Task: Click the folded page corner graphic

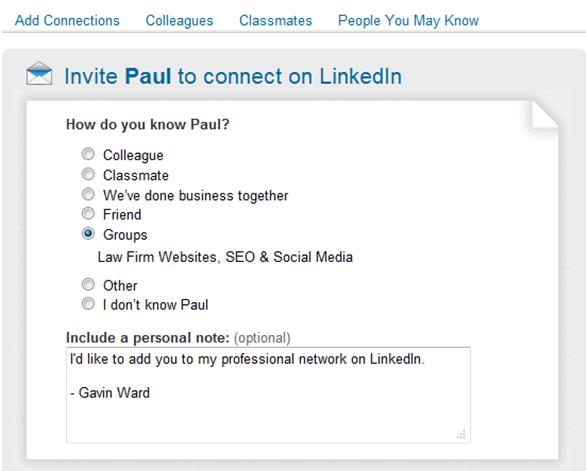Action: (545, 115)
